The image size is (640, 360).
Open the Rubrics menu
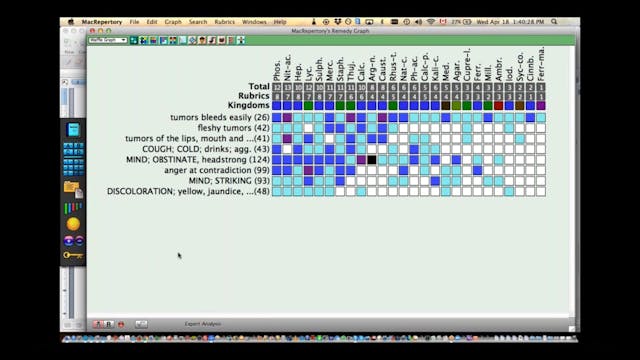pyautogui.click(x=224, y=22)
